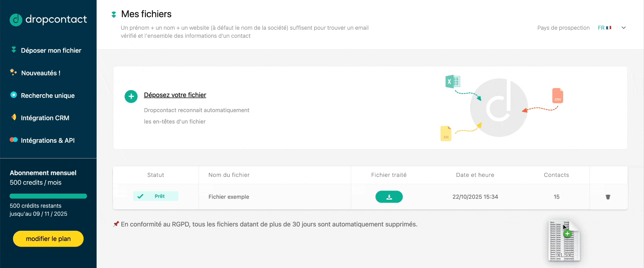Click the yellow .txt file icon
The width and height of the screenshot is (644, 268).
pos(446,133)
